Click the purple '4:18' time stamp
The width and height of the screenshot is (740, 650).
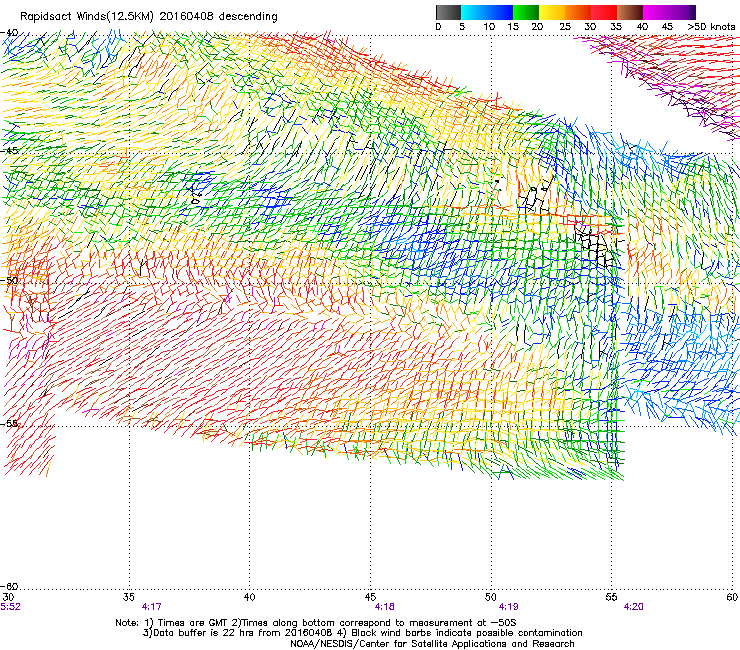[385, 607]
